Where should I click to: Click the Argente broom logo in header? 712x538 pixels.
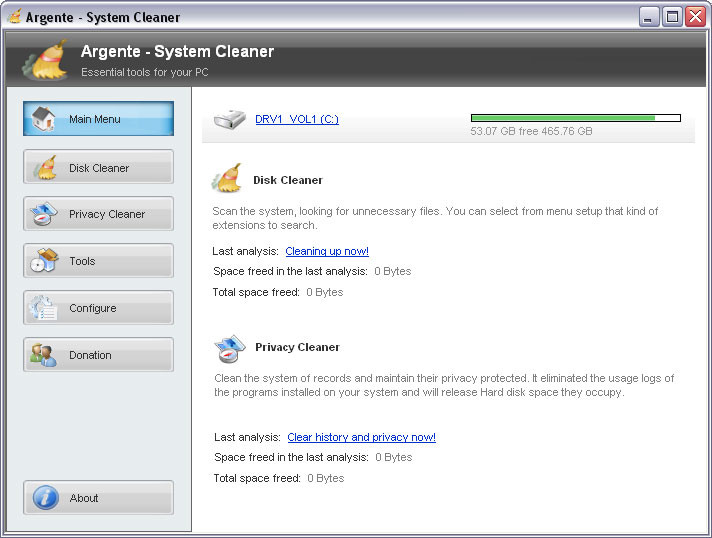(45, 60)
